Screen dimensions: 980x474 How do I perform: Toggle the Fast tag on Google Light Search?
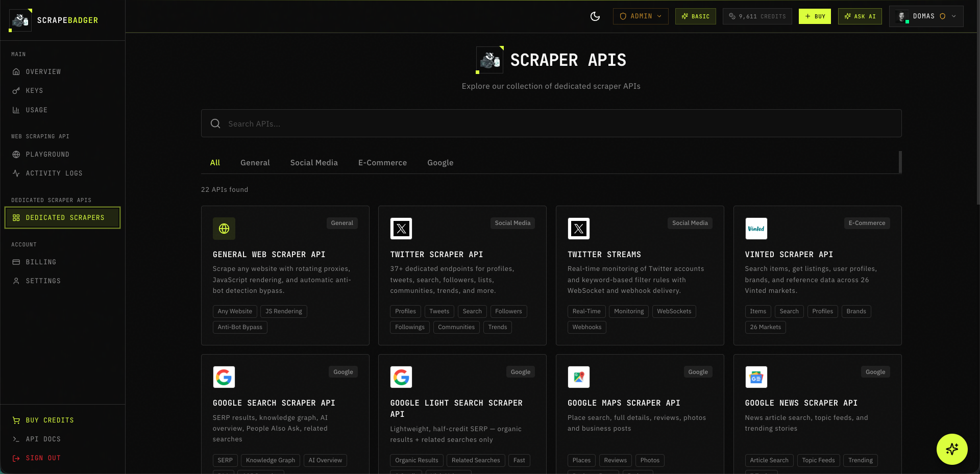[x=519, y=460]
